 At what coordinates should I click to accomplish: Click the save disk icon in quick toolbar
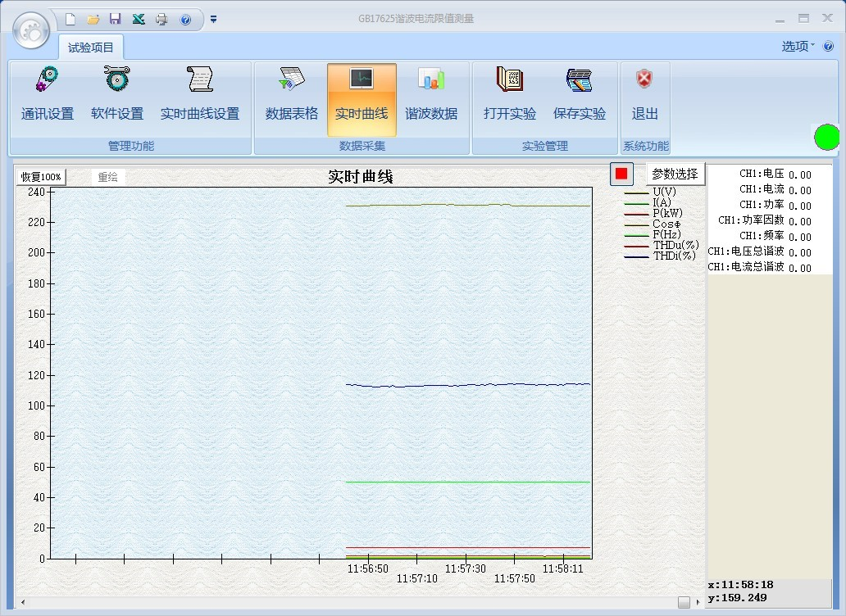tap(116, 19)
